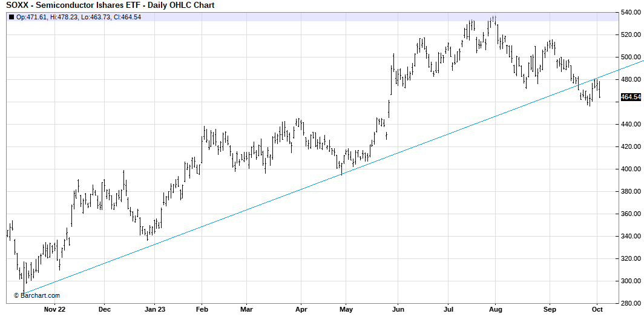Image resolution: width=644 pixels, height=328 pixels.
Task: Click the Aug date axis label
Action: tap(495, 309)
